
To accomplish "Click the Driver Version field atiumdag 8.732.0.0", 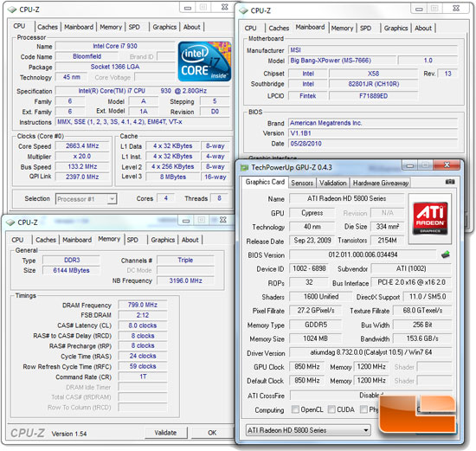I will (370, 352).
